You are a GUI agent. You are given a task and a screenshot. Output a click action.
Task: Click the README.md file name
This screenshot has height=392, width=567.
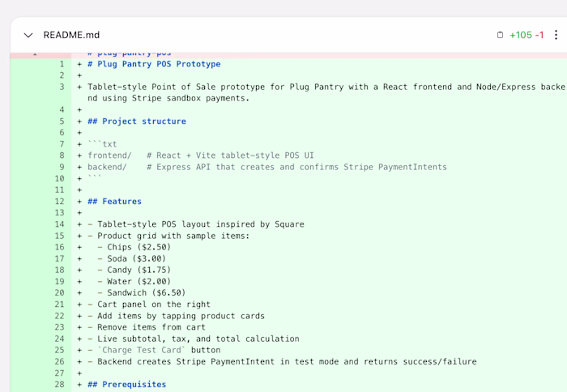(71, 35)
